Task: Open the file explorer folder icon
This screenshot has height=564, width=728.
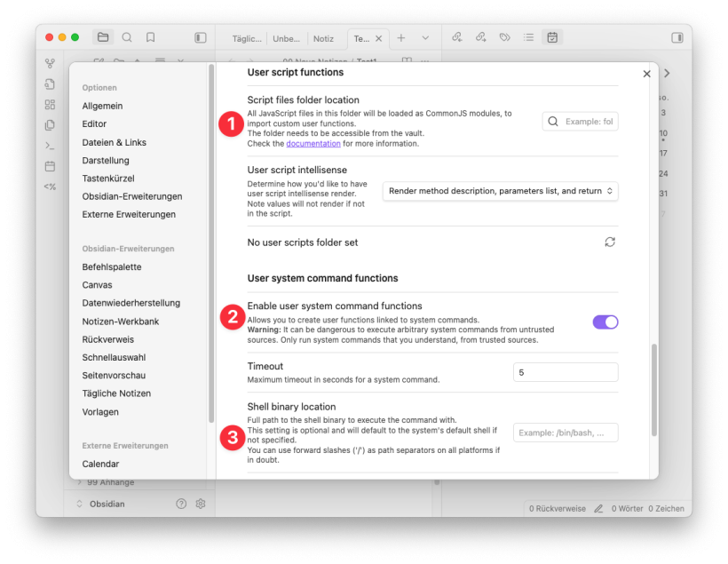Action: click(x=103, y=37)
